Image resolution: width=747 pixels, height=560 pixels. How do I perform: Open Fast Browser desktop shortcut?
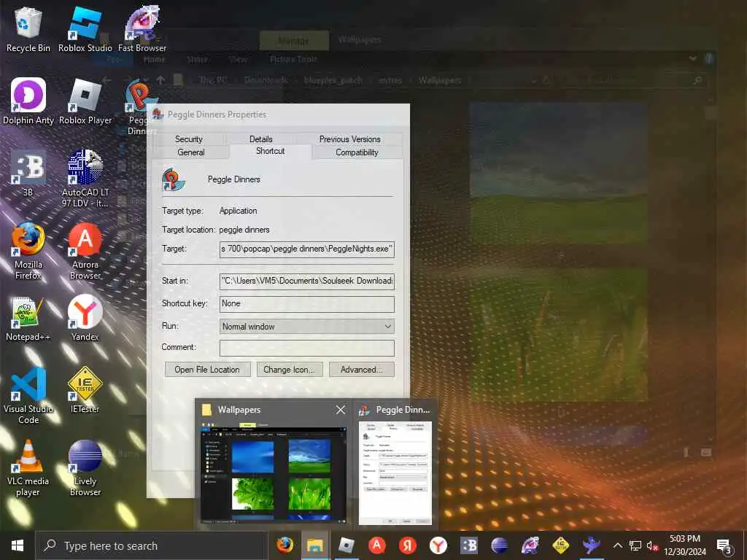pyautogui.click(x=142, y=28)
